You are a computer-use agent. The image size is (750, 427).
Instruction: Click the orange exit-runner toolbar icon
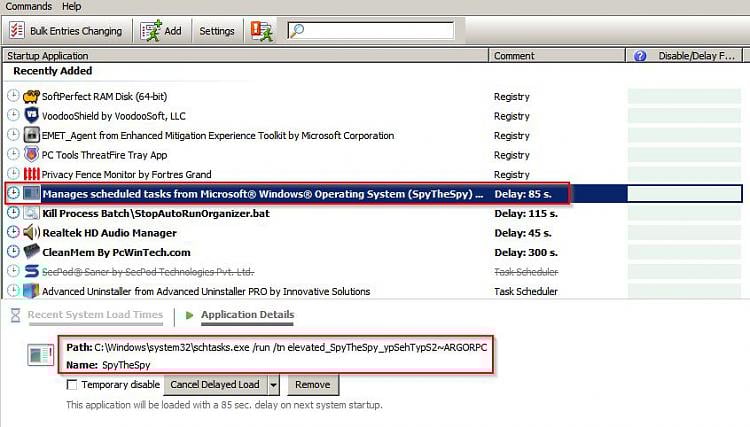tap(262, 31)
